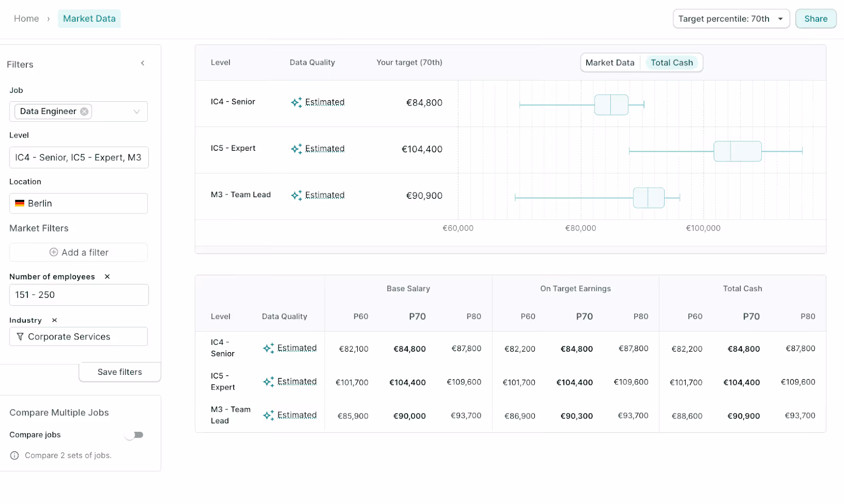
Task: Click Save filters
Action: tap(119, 372)
